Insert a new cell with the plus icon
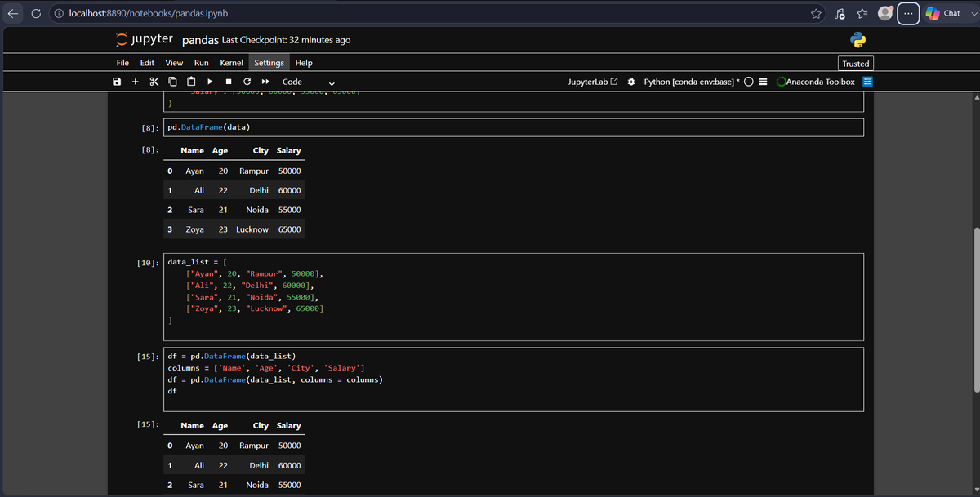980x497 pixels. pyautogui.click(x=135, y=82)
